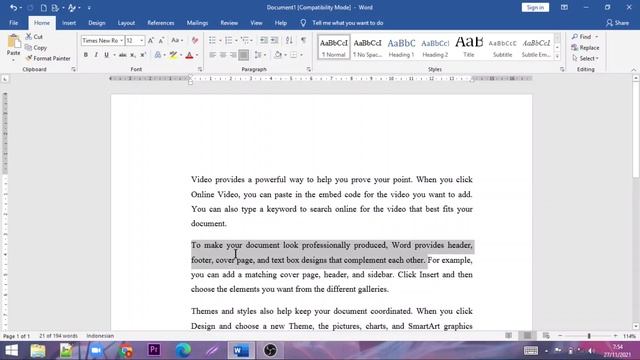Click the zoom slider handle
Viewport: 640px width, 360px height.
[589, 336]
